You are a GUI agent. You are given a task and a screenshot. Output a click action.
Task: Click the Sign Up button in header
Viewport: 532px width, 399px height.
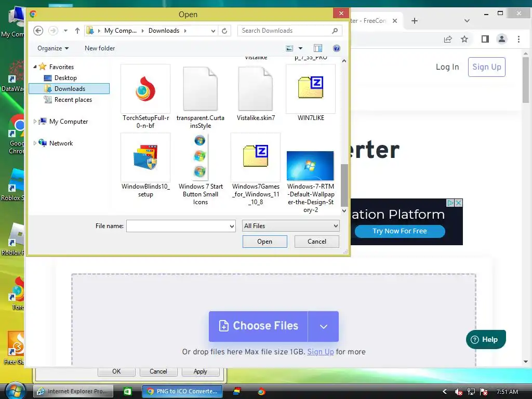486,67
